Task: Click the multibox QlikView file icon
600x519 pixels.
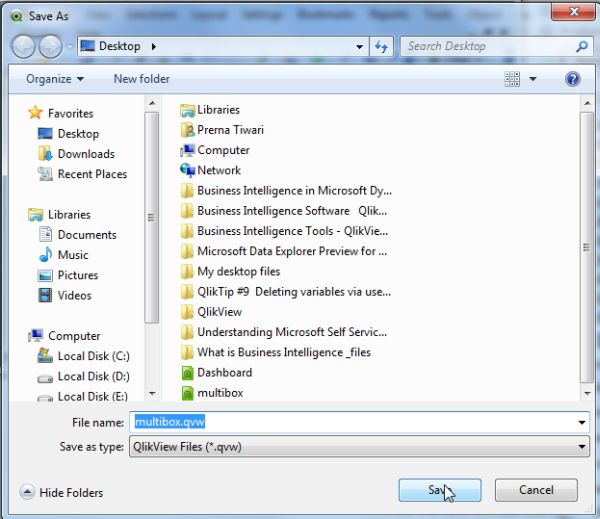Action: (x=188, y=393)
